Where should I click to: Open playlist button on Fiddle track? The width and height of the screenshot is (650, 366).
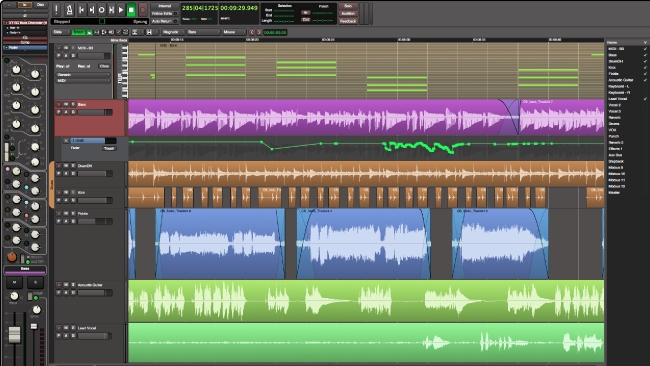(x=58, y=221)
